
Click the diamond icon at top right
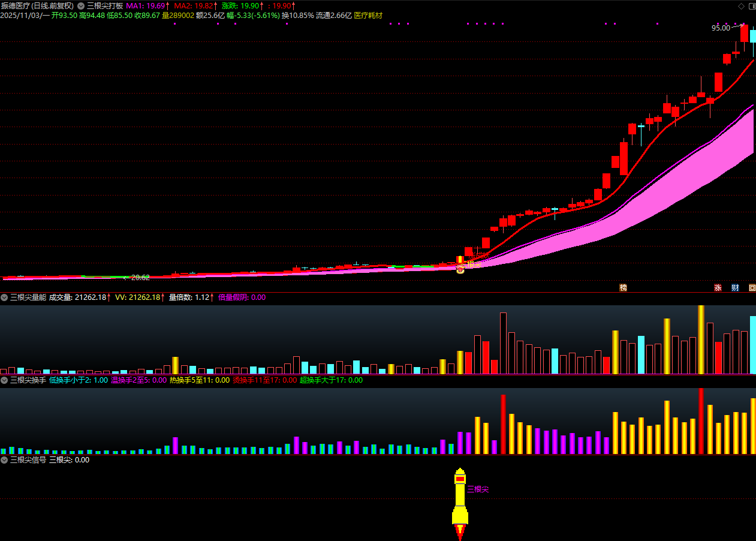point(741,6)
